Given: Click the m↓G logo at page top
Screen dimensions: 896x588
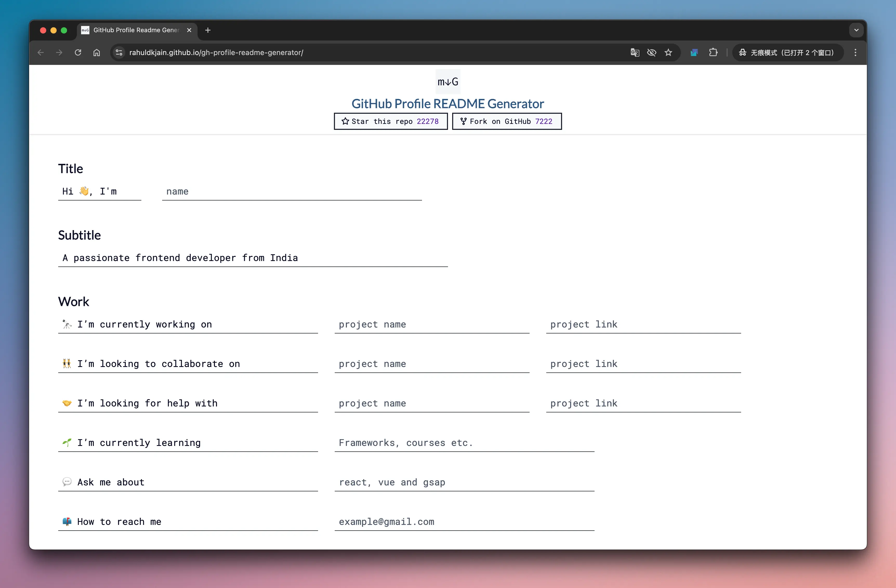Looking at the screenshot, I should point(448,82).
